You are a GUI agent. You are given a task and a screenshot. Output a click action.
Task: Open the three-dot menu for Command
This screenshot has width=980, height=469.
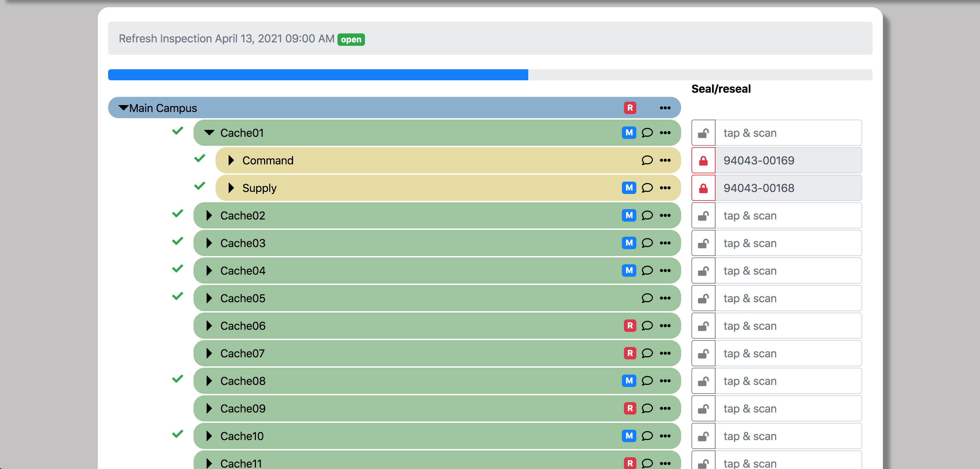[665, 160]
